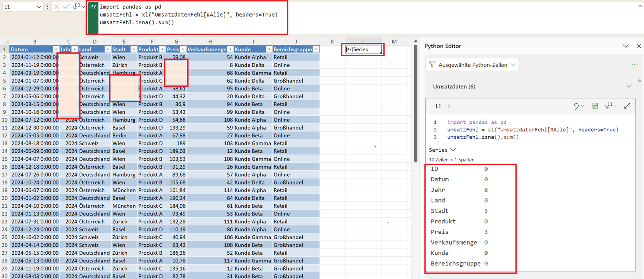Image resolution: width=644 pixels, height=279 pixels.
Task: Click the undo arrow in Python Editor
Action: click(576, 106)
